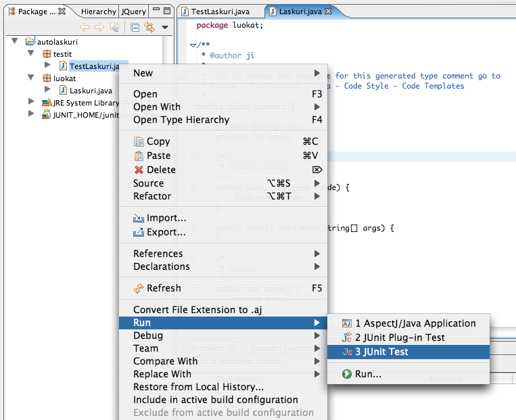This screenshot has width=516, height=420.
Task: Click the JRE System Library icon
Action: click(x=47, y=102)
